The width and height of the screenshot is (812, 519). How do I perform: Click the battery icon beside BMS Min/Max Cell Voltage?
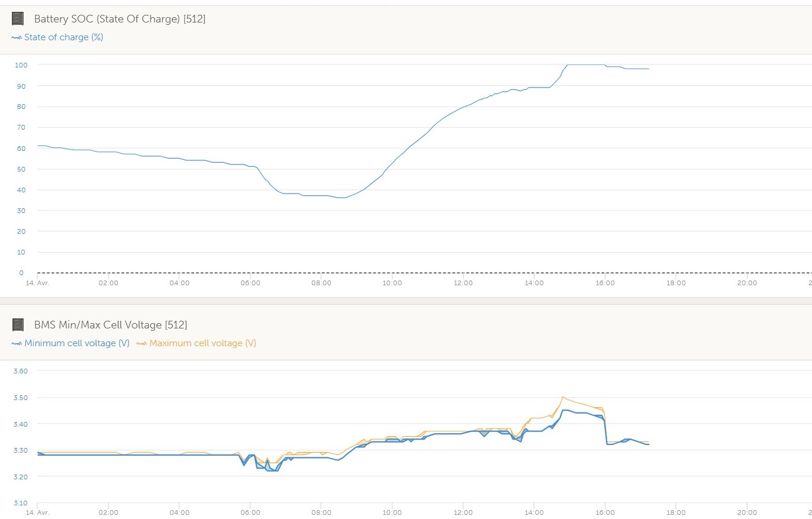point(18,324)
